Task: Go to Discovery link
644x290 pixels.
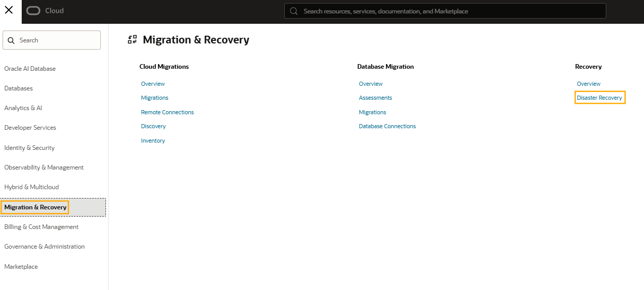Action: (154, 126)
